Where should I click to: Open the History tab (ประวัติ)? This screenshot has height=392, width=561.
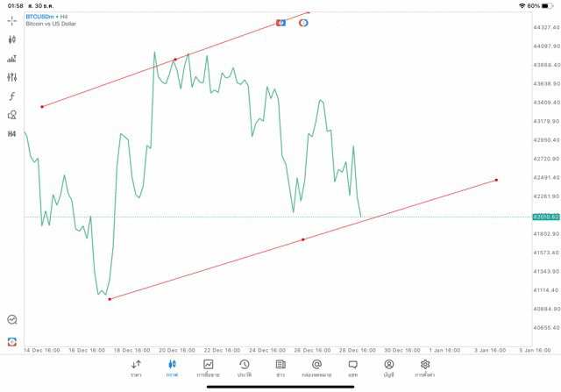245,368
